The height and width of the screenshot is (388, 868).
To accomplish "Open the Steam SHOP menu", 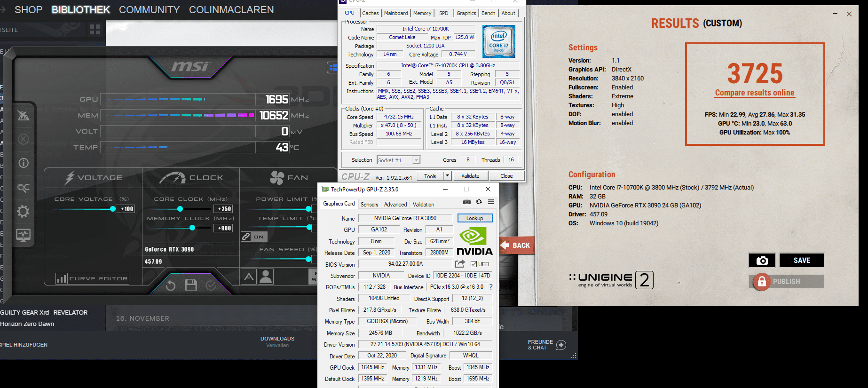I will tap(28, 10).
